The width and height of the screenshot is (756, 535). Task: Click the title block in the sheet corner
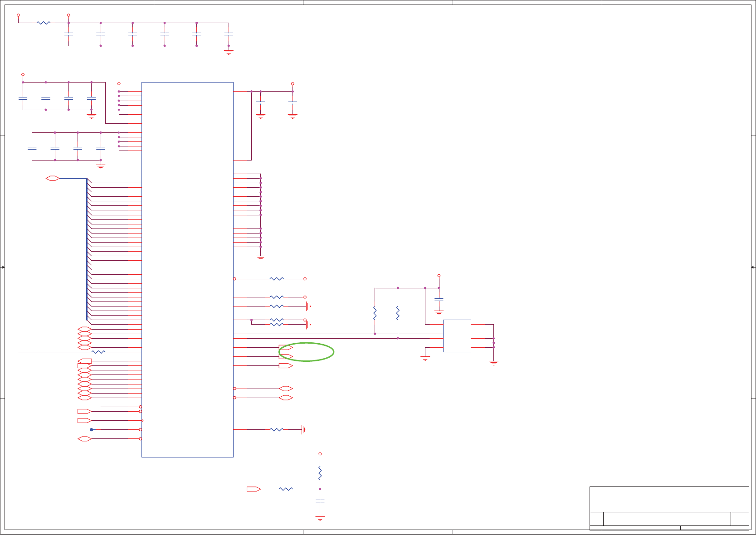pyautogui.click(x=669, y=508)
